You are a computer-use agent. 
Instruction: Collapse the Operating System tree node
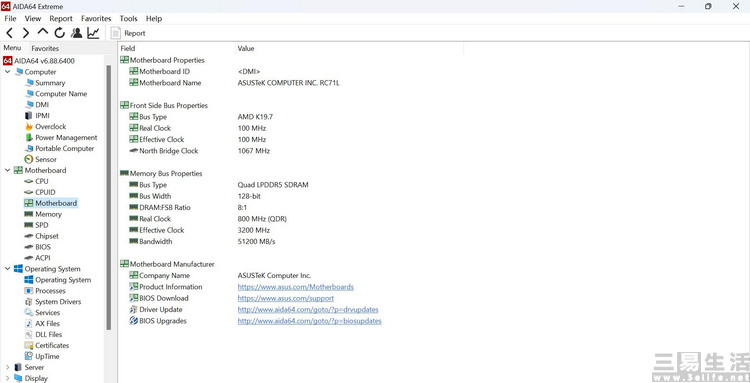coord(7,269)
